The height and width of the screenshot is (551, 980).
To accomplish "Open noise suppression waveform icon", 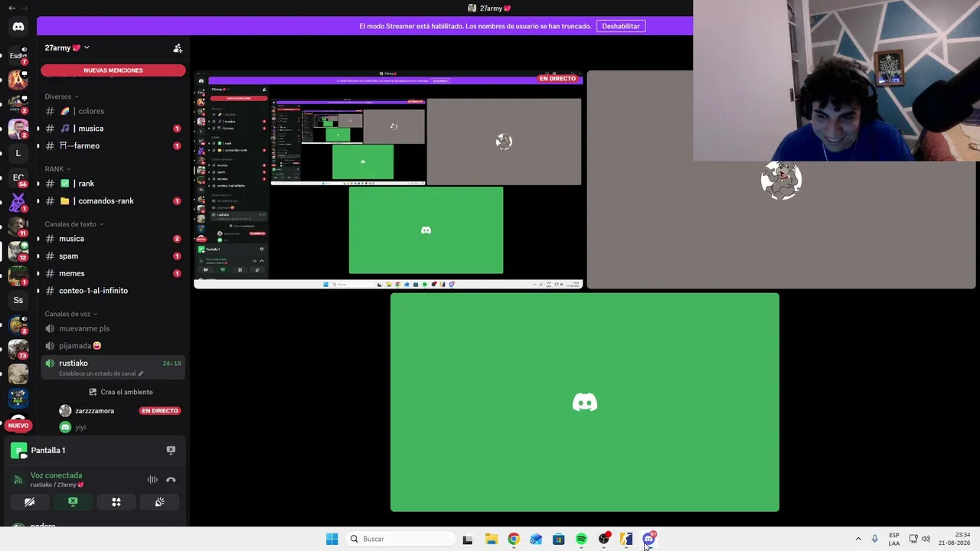I will pyautogui.click(x=152, y=480).
